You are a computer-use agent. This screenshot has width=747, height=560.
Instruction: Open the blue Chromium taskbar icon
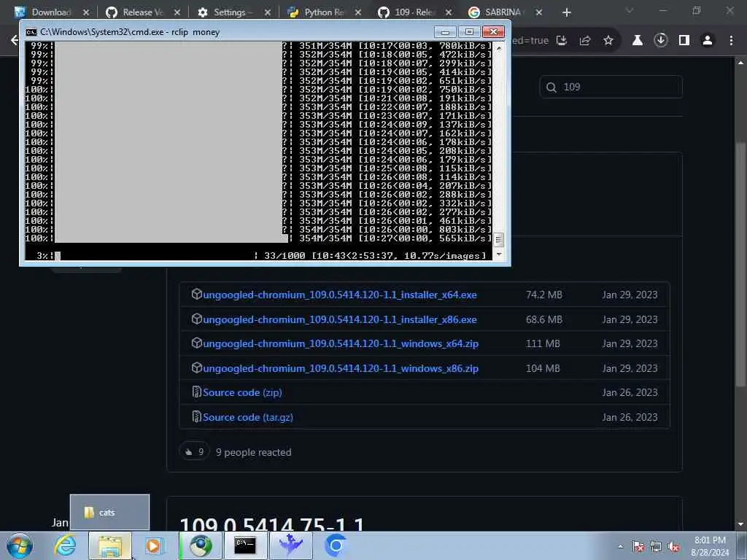pos(336,545)
